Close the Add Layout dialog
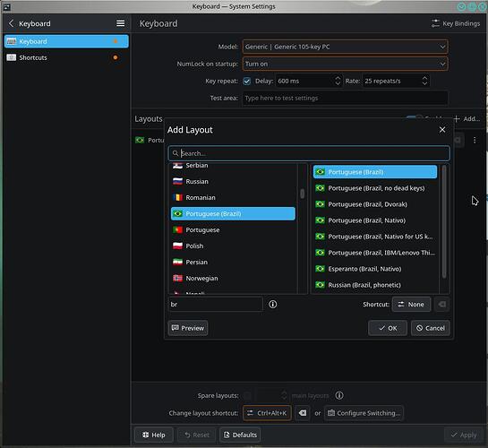Image resolution: width=488 pixels, height=448 pixels. pyautogui.click(x=442, y=130)
